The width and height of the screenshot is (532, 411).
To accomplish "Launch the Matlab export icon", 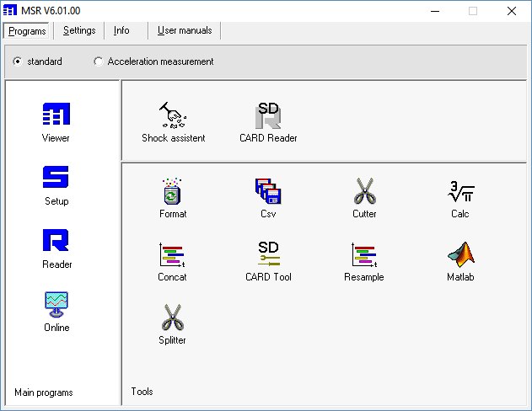I will coord(460,254).
